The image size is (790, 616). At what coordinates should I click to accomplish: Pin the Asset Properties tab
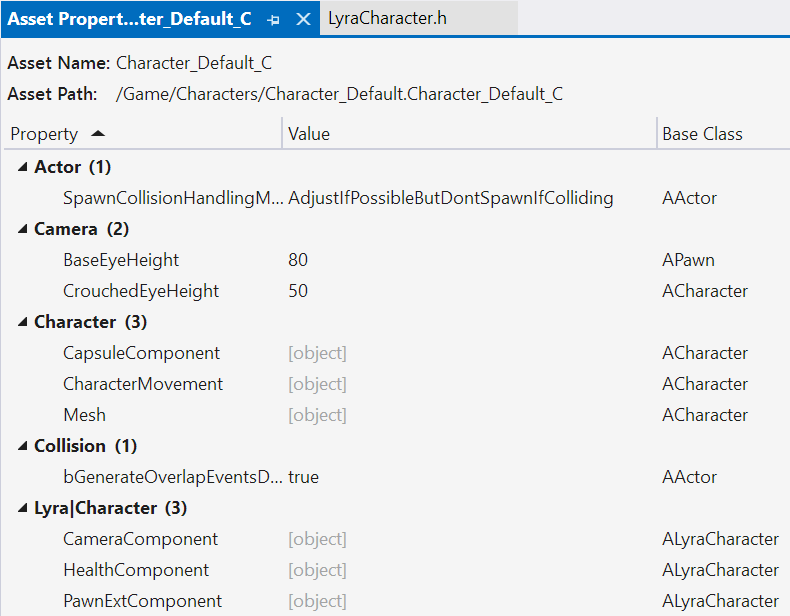(274, 19)
